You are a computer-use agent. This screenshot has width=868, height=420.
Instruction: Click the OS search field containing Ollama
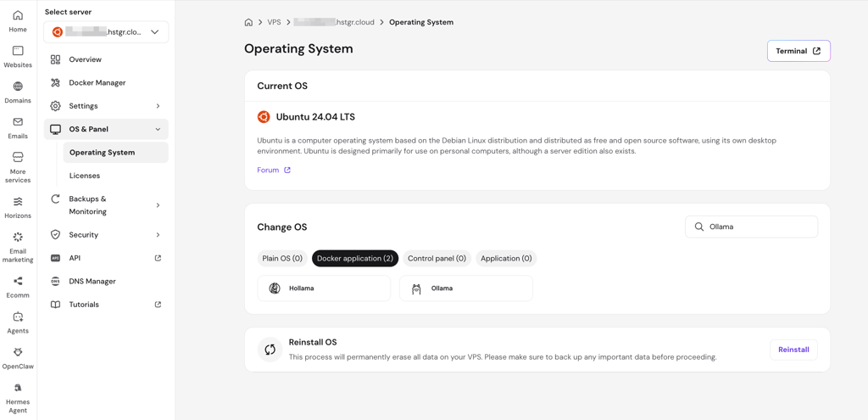click(x=752, y=227)
